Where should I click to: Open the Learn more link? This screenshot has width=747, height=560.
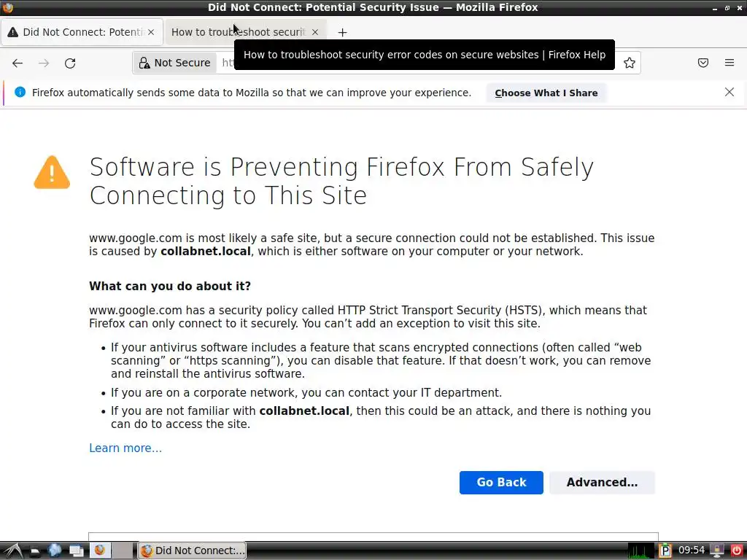pos(125,448)
